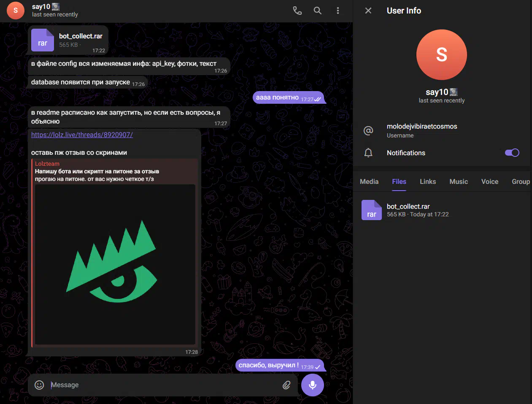The height and width of the screenshot is (404, 532).
Task: Click the large profile avatar in User Info
Action: pos(442,55)
